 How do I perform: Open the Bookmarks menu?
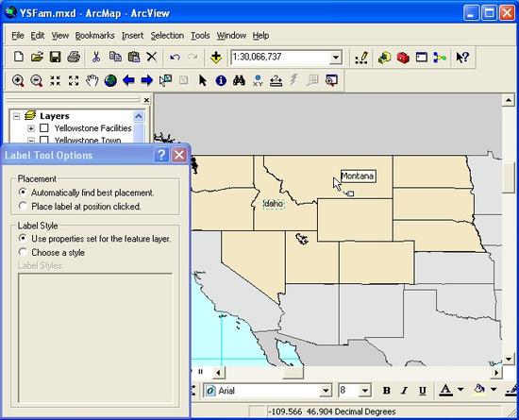click(94, 36)
